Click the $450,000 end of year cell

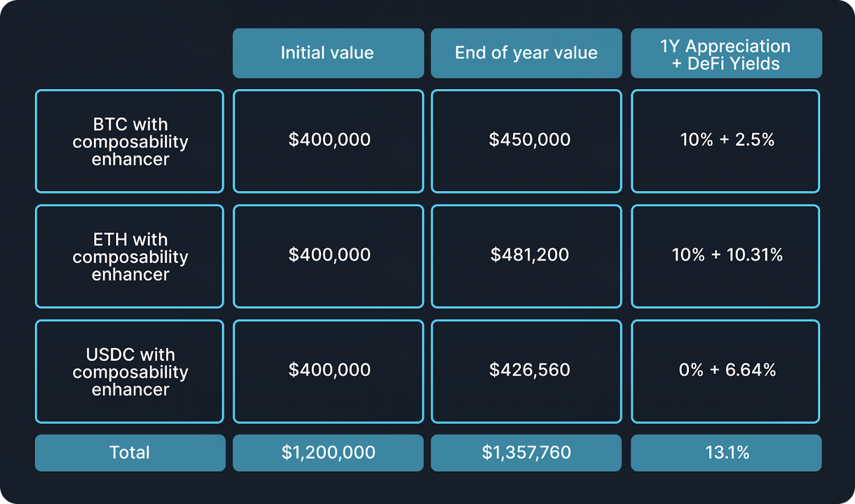[x=526, y=142]
